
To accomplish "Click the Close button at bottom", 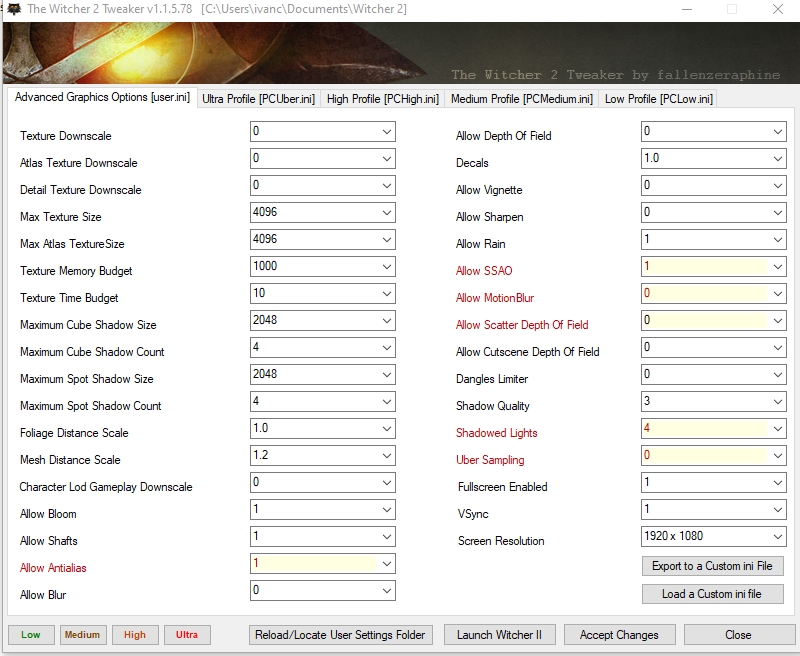I will point(738,635).
